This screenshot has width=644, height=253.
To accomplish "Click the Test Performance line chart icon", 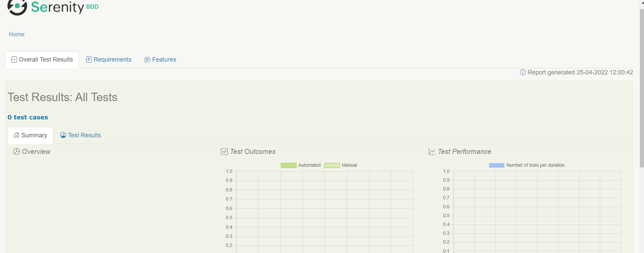I will tap(432, 152).
